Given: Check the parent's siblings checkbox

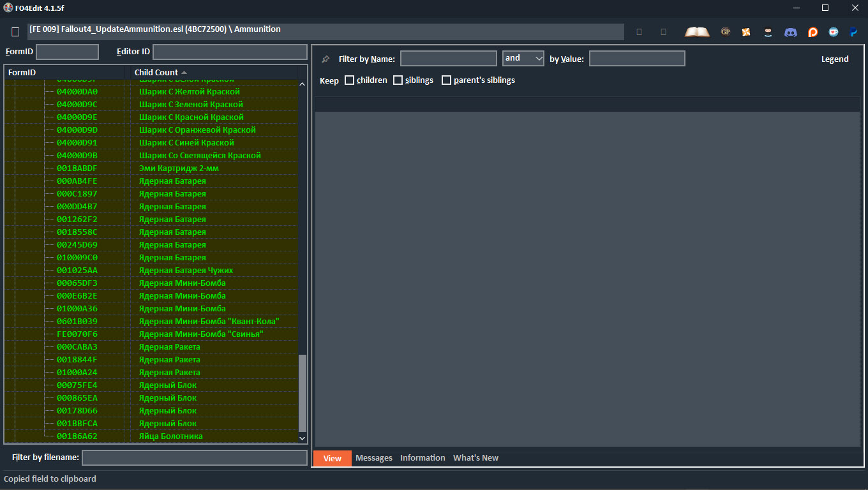Looking at the screenshot, I should point(447,80).
